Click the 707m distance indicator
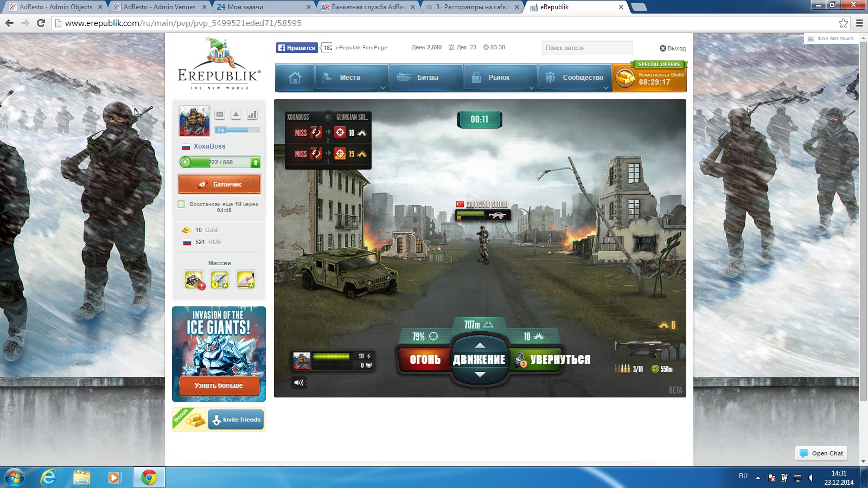Image resolution: width=868 pixels, height=488 pixels. click(x=478, y=325)
